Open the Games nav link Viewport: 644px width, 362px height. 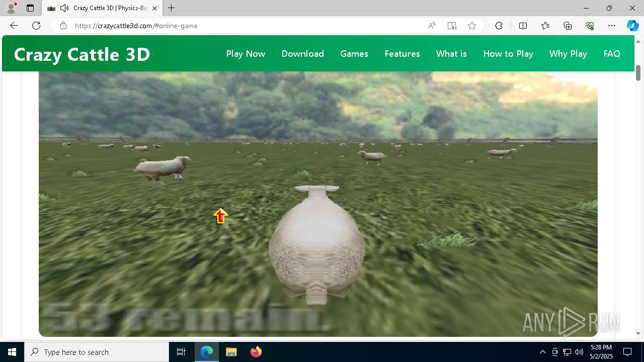point(354,54)
